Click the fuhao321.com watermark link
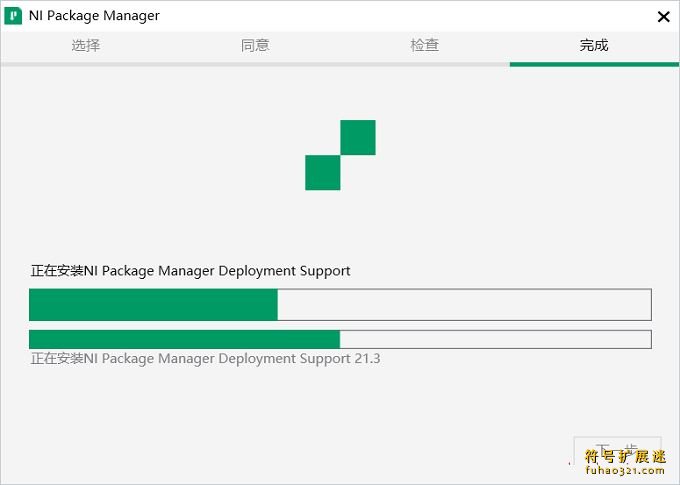This screenshot has width=680, height=485. pos(624,470)
